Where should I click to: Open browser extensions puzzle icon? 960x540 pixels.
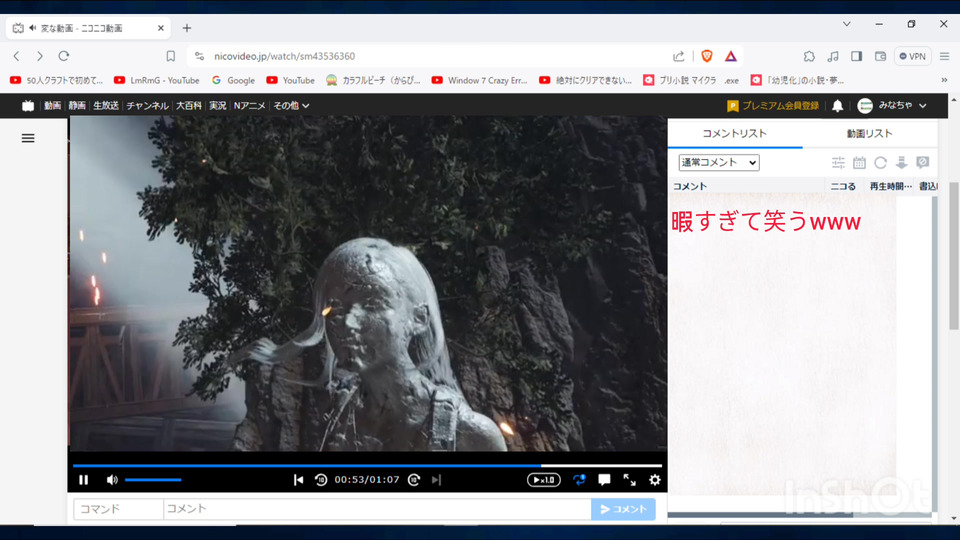[x=809, y=56]
